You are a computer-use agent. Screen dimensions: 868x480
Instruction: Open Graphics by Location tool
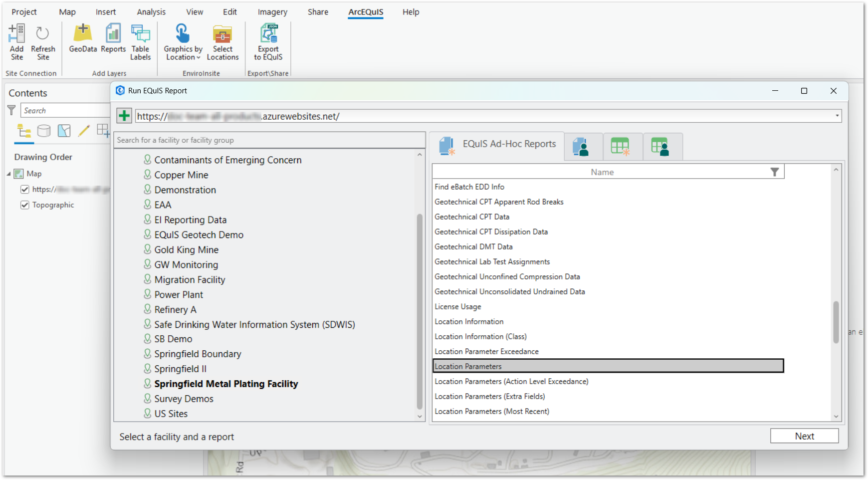[x=183, y=33]
